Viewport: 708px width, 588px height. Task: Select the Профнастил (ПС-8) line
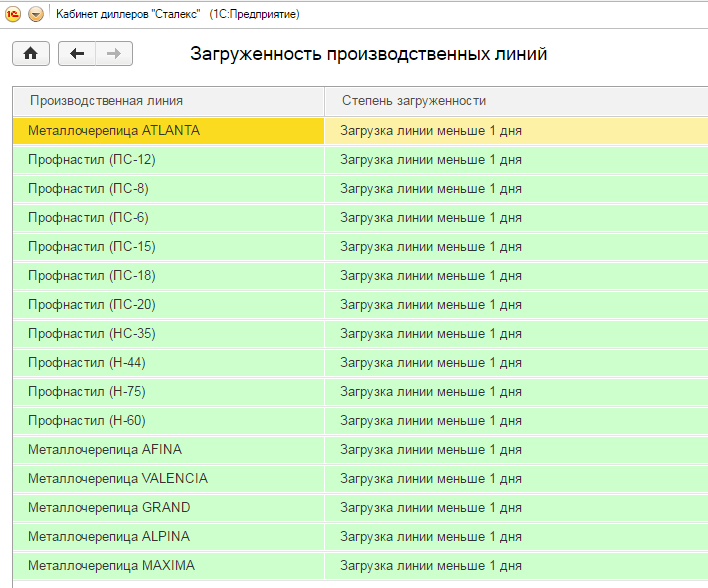coord(88,189)
